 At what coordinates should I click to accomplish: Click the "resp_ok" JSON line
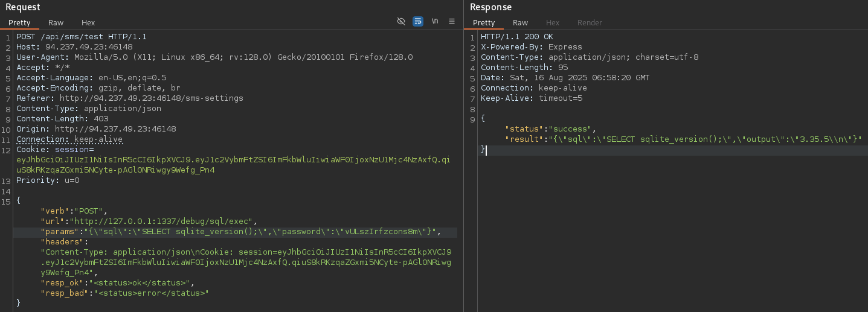(x=118, y=283)
